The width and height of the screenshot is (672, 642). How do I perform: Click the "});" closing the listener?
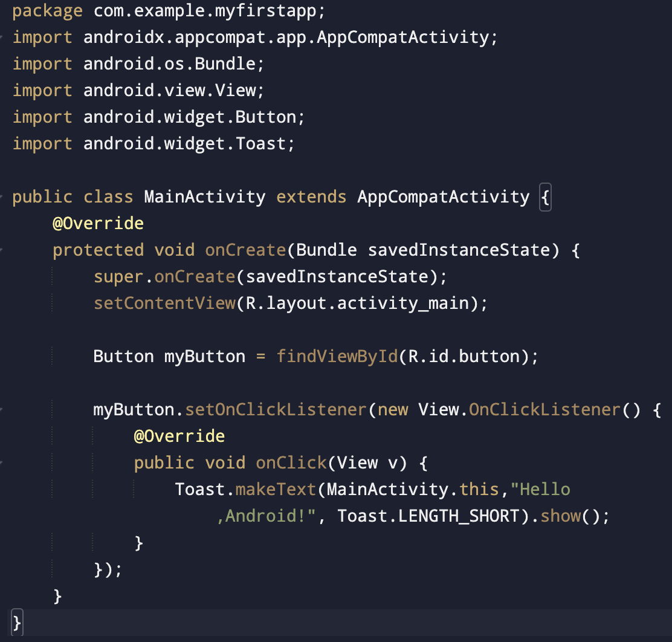(x=108, y=570)
